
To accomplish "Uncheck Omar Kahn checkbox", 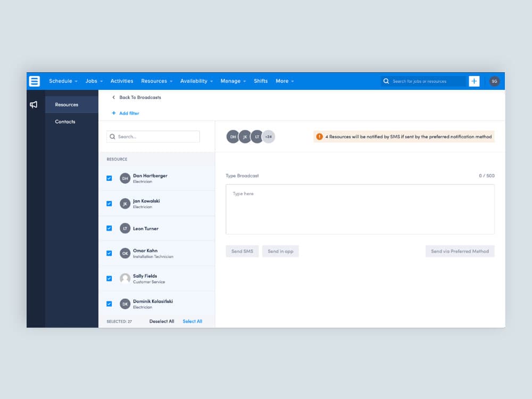I will [109, 253].
